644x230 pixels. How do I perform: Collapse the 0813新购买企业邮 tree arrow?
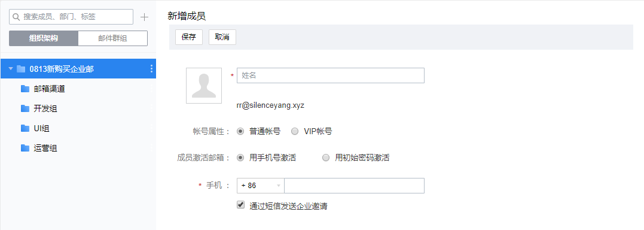pyautogui.click(x=11, y=69)
